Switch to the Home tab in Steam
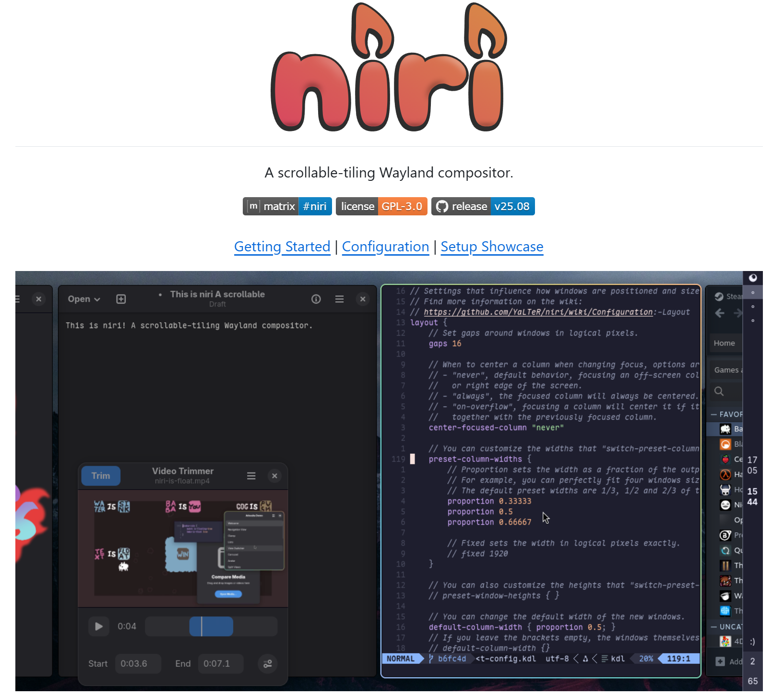Image resolution: width=784 pixels, height=696 pixels. pyautogui.click(x=725, y=343)
